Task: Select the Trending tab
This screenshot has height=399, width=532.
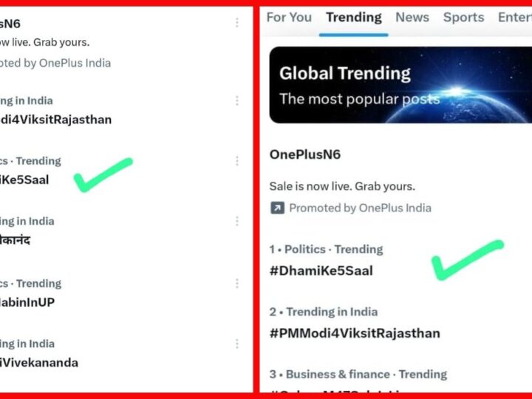Action: point(354,17)
